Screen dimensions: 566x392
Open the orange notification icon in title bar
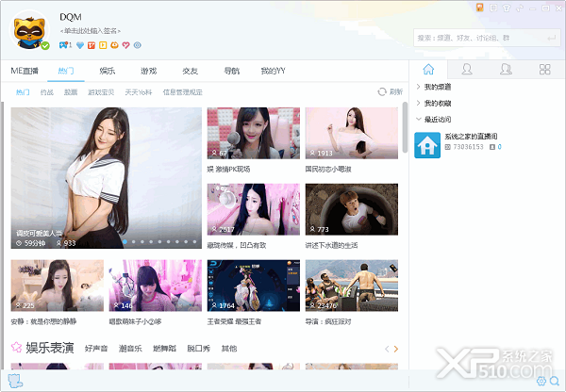480,8
